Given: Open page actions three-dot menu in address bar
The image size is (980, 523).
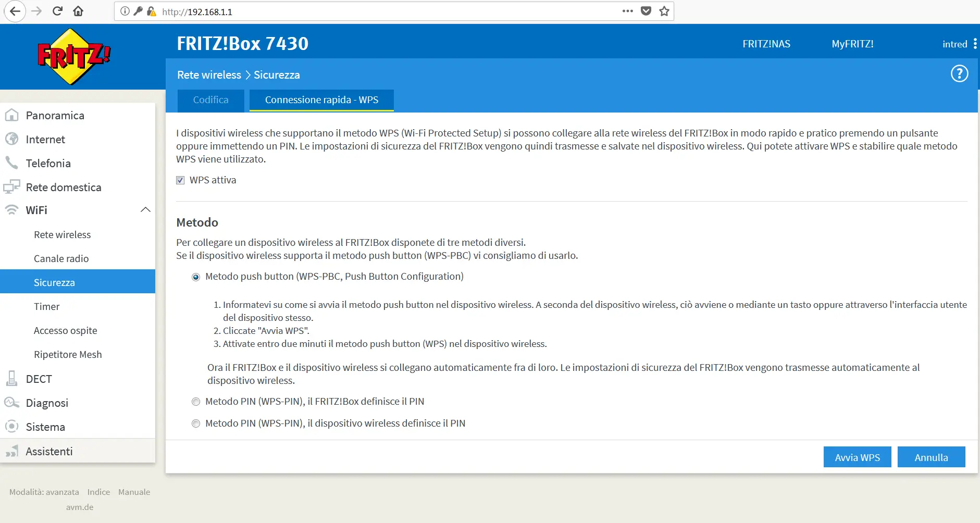Looking at the screenshot, I should coord(628,11).
